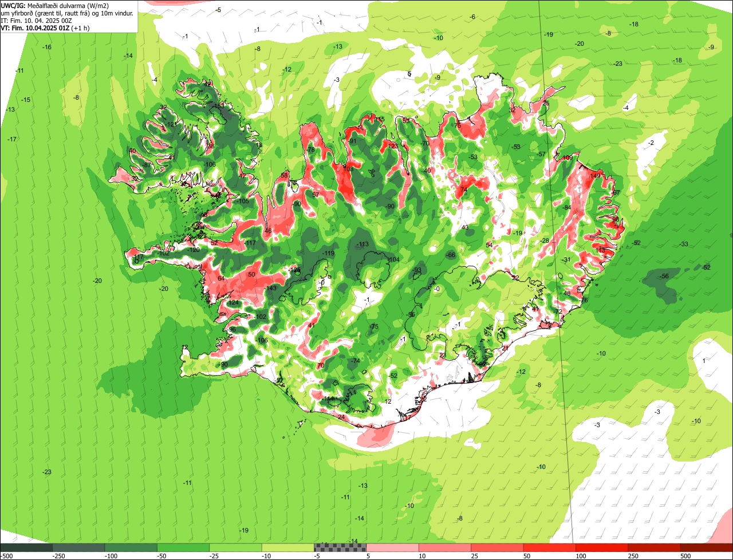The height and width of the screenshot is (560, 733).
Task: Click the checkered -5 to 5 legend swatch
Action: [340, 547]
